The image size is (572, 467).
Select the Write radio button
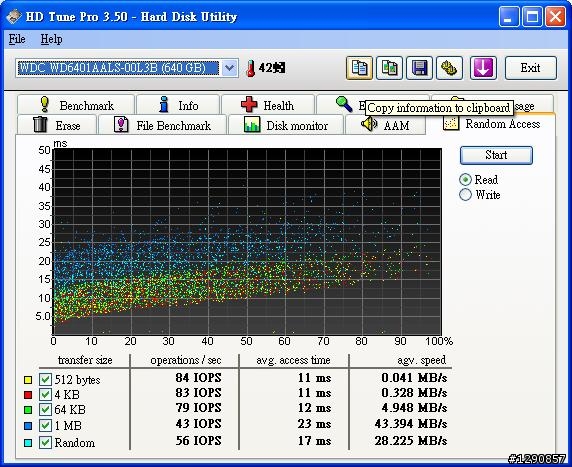[x=465, y=194]
